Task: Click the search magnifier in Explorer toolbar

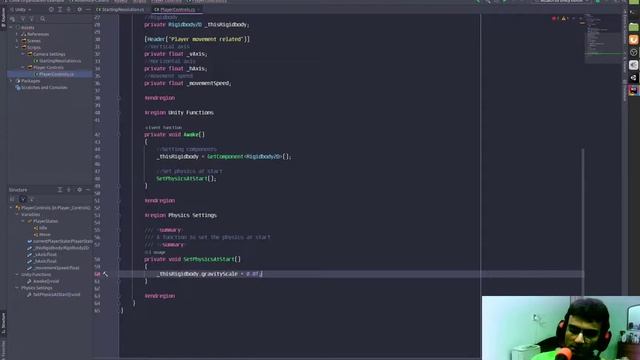Action: (42, 19)
